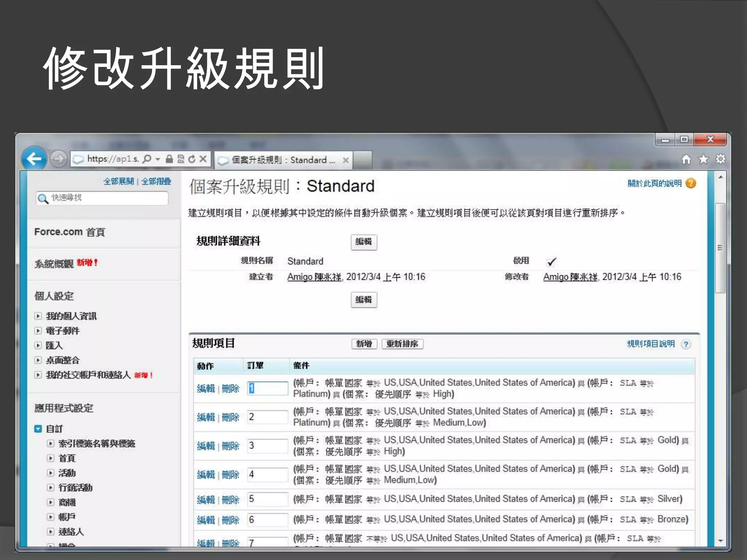Viewport: 747px width, 560px height.
Task: Click the upper 編輯 button in rule details
Action: [x=364, y=242]
